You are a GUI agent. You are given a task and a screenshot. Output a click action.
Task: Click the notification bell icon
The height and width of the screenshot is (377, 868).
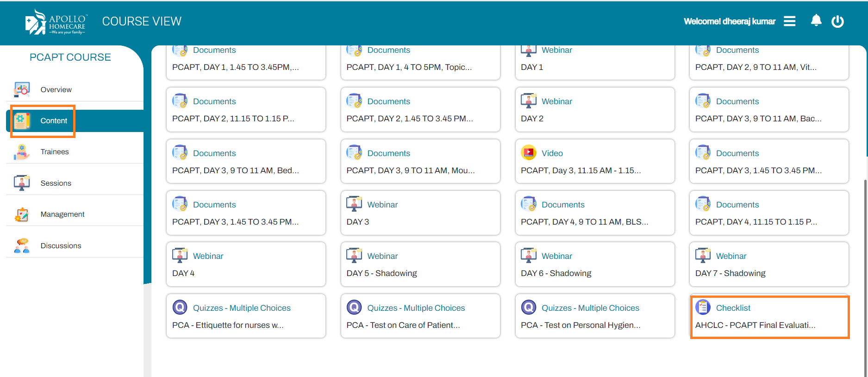(x=816, y=21)
